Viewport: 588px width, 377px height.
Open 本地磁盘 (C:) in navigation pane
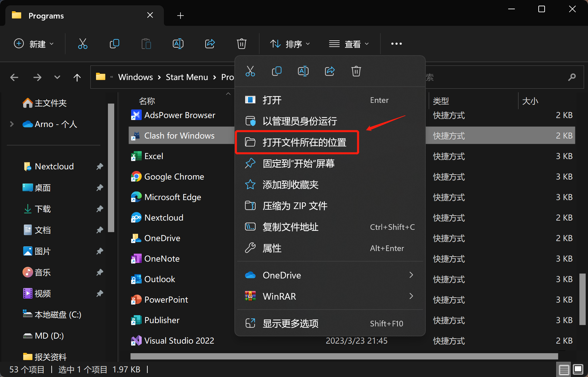[x=52, y=314]
